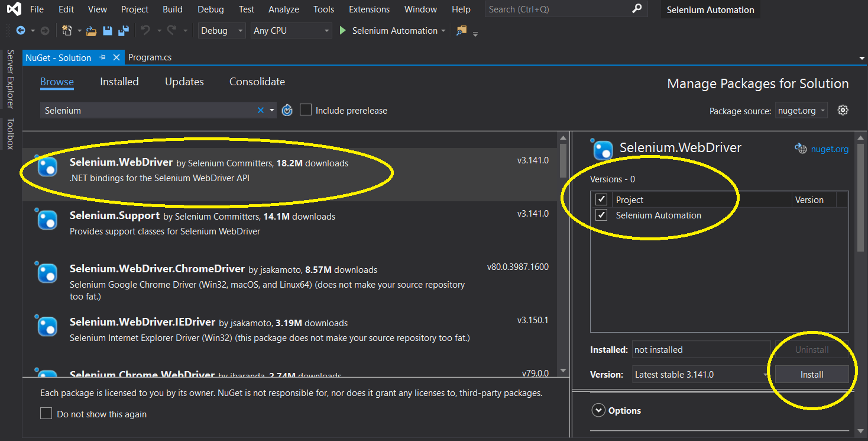Viewport: 868px width, 441px height.
Task: Click Selenium.WebDriver icon in results list
Action: click(47, 166)
